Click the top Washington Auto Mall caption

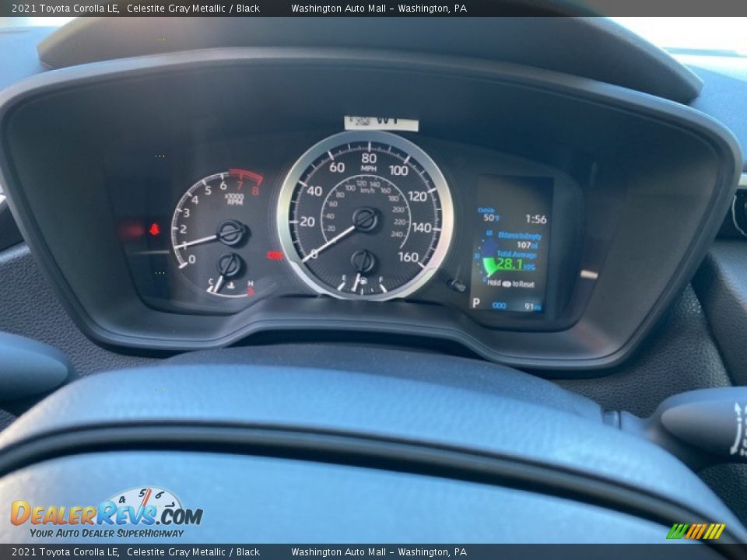click(x=379, y=8)
